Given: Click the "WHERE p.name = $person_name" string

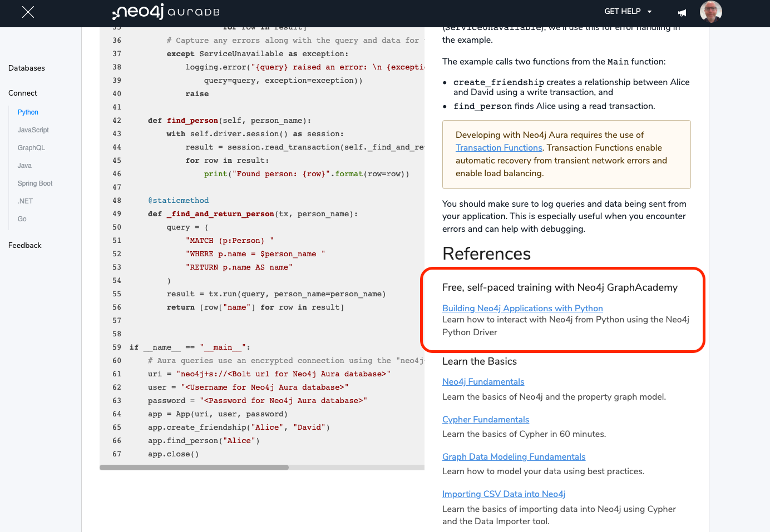Looking at the screenshot, I should point(255,254).
